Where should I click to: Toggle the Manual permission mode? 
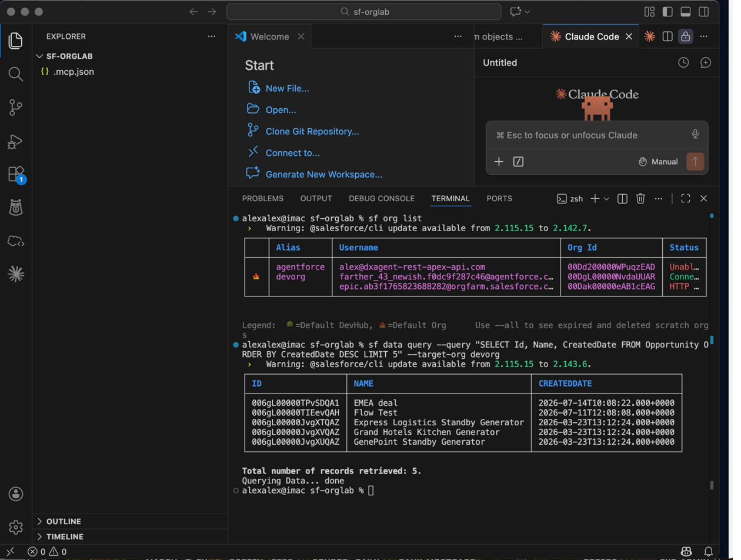click(x=658, y=162)
